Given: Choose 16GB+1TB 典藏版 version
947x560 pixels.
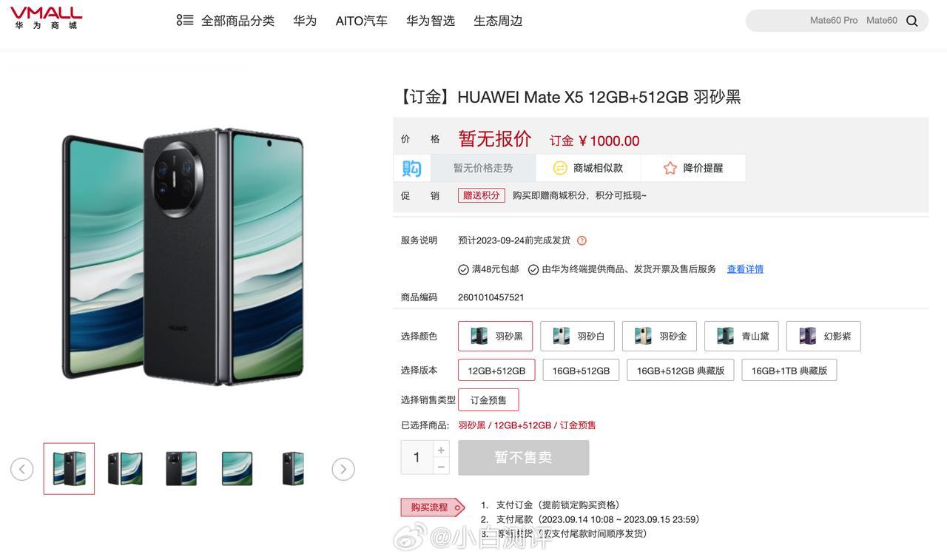Looking at the screenshot, I should point(789,370).
